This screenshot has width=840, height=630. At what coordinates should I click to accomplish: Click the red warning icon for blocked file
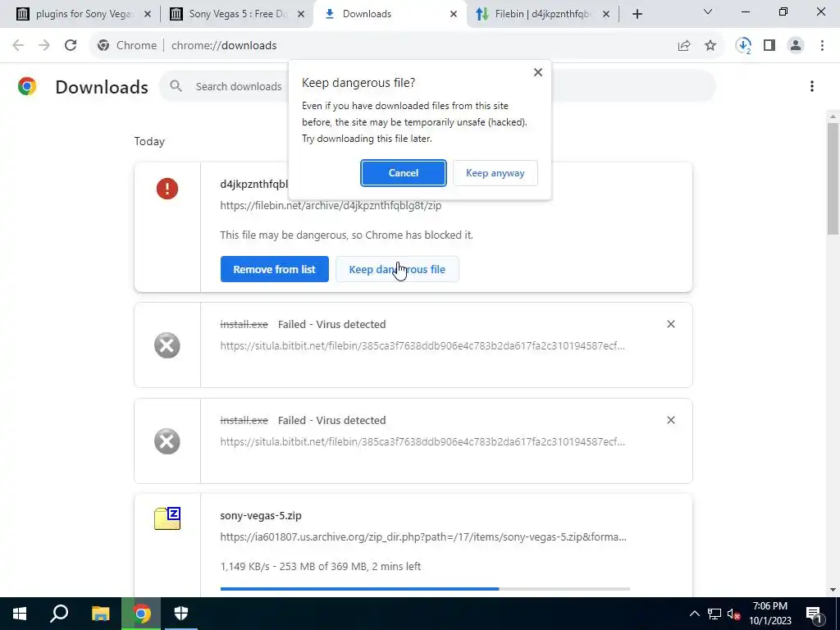click(167, 189)
